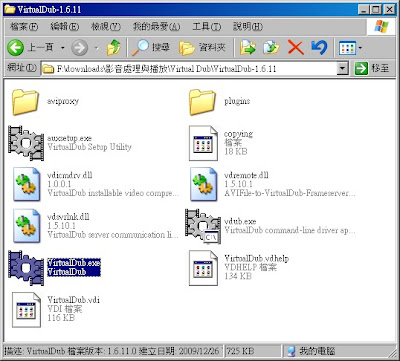Screen dimensions: 400x361
Task: Go up one folder level
Action: click(114, 48)
